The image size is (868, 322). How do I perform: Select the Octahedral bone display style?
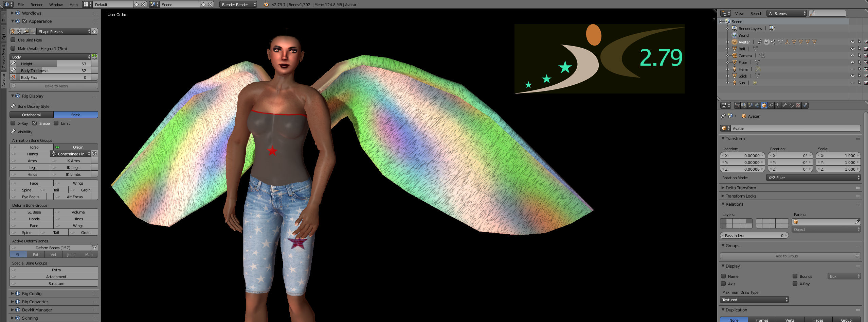tap(32, 115)
